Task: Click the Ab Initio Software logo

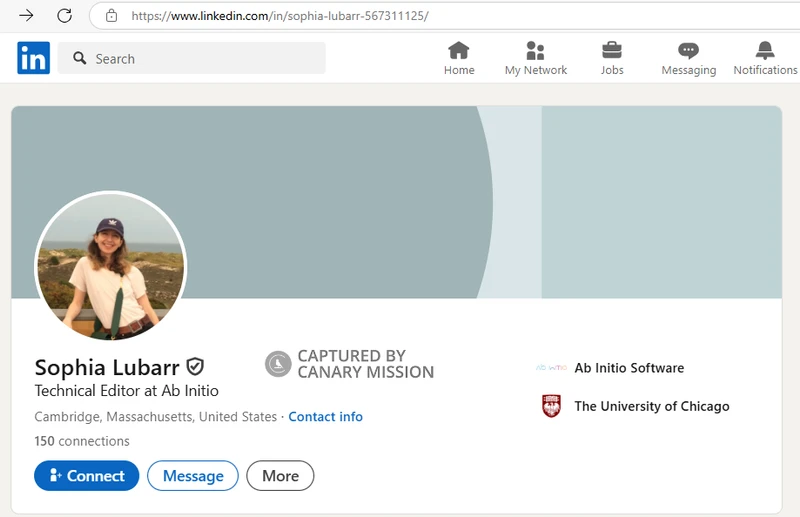Action: [x=551, y=368]
